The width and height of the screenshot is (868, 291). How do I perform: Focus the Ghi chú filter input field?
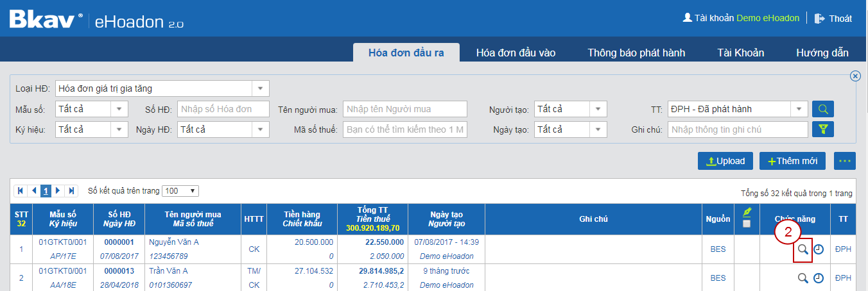click(738, 129)
